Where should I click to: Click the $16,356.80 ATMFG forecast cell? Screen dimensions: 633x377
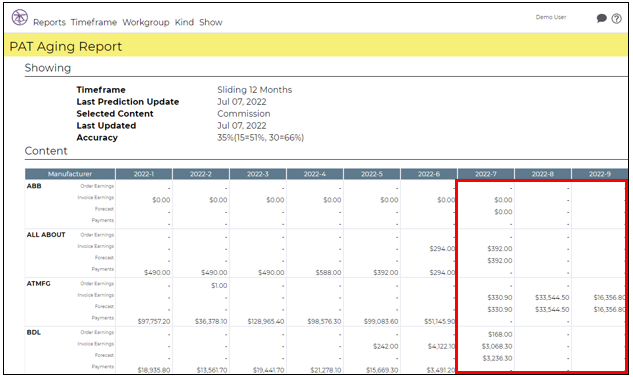point(609,310)
